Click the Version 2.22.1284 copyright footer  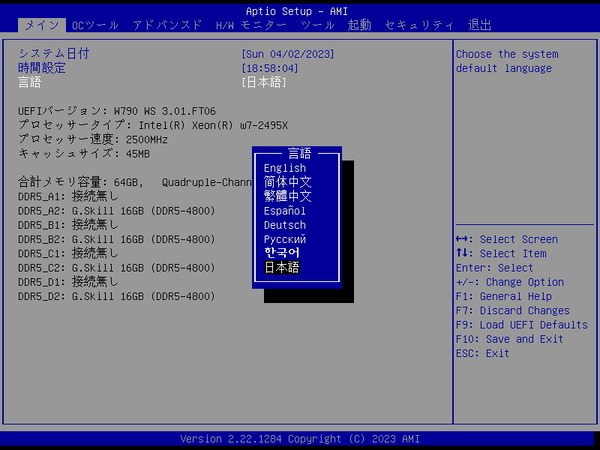pos(300,439)
